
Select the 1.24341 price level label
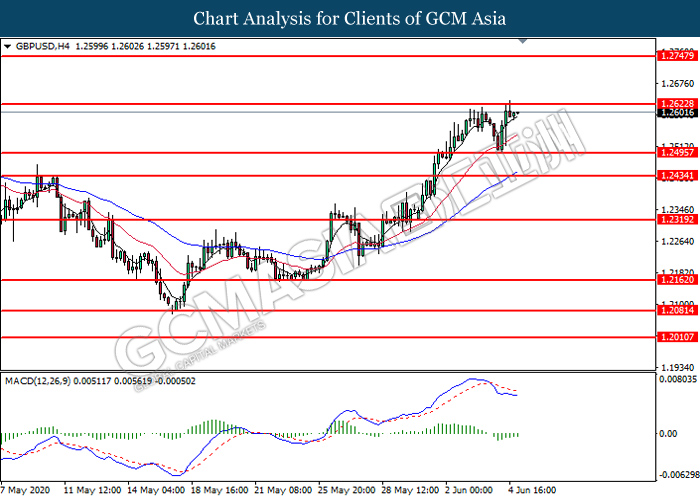[x=677, y=175]
